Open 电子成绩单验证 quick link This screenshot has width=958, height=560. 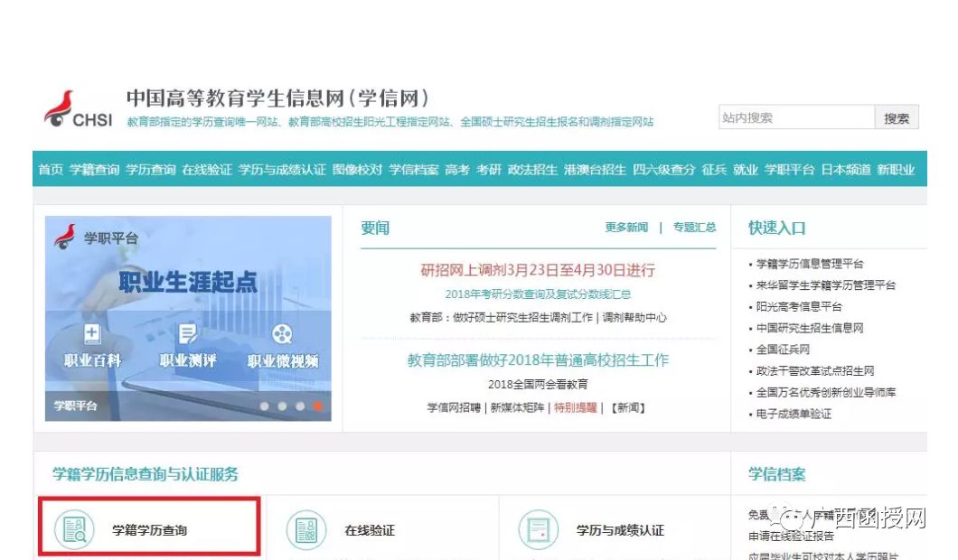click(x=794, y=414)
